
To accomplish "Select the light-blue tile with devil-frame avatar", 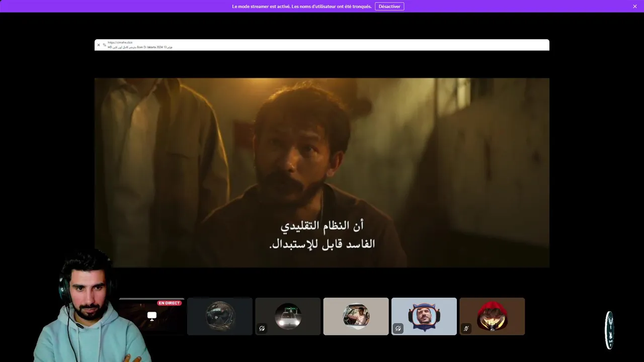I will click(x=424, y=316).
